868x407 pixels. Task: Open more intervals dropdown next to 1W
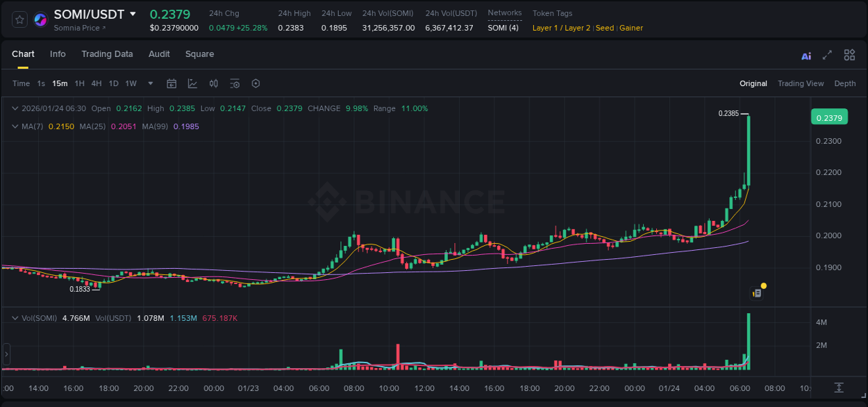(x=149, y=83)
